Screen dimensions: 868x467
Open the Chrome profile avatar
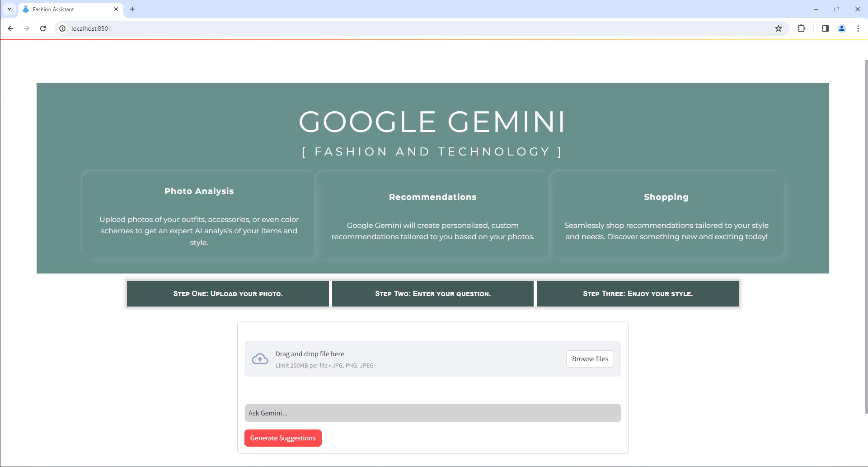(x=842, y=28)
